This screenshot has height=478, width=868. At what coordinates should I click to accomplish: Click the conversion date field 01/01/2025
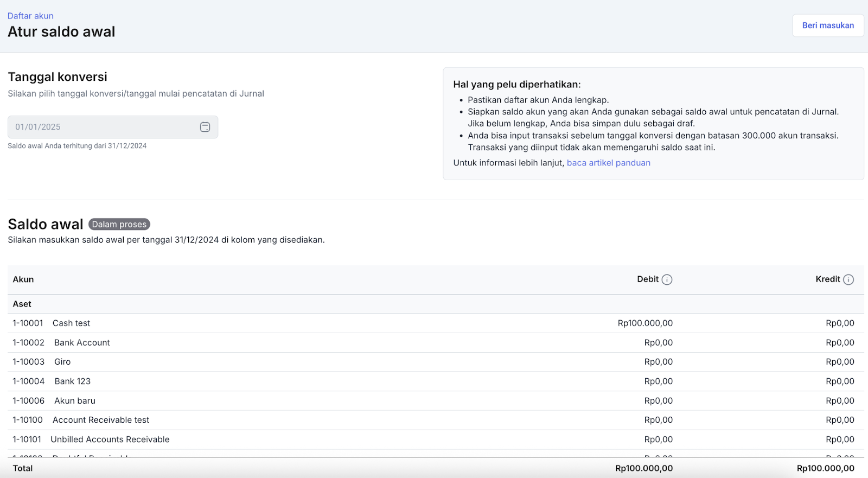point(103,127)
